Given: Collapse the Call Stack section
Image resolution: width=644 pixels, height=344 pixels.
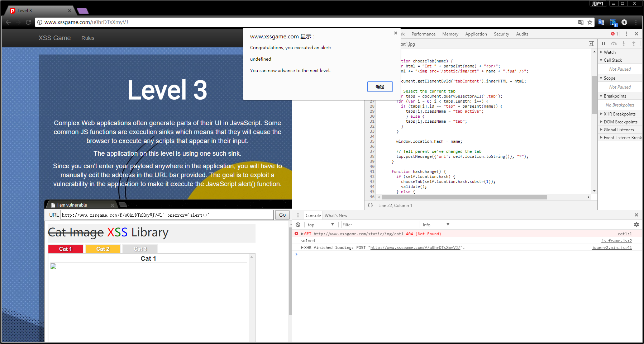Looking at the screenshot, I should click(x=612, y=60).
